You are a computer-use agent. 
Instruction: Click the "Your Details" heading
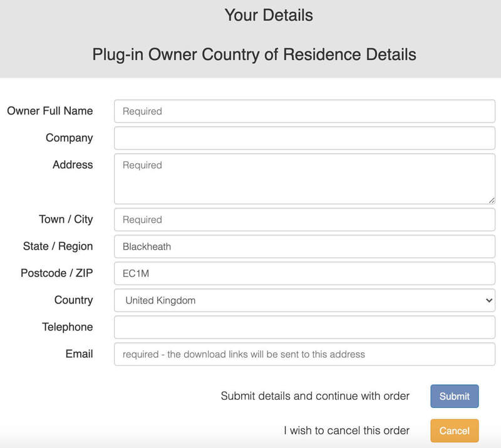tap(269, 14)
